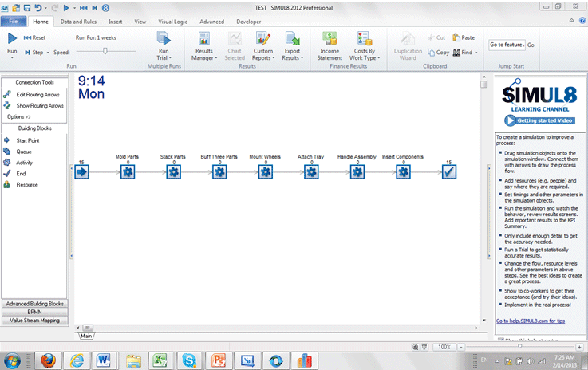Expand Value Stream Mapping panel
Screen dimensions: 588x370
pyautogui.click(x=35, y=320)
